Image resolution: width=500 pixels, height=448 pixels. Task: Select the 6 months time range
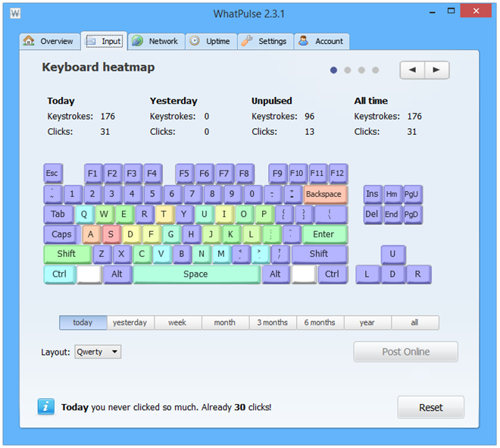pos(320,323)
